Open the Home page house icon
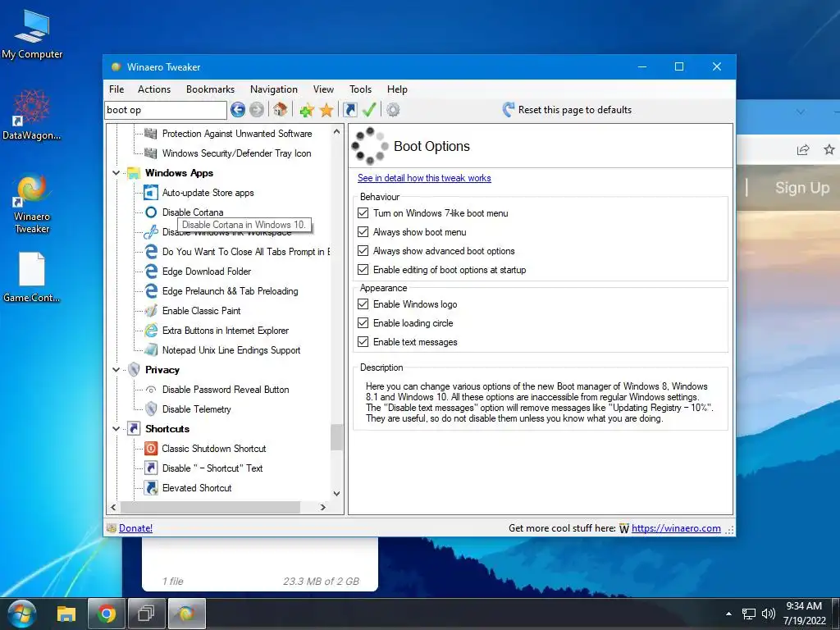 click(x=280, y=110)
